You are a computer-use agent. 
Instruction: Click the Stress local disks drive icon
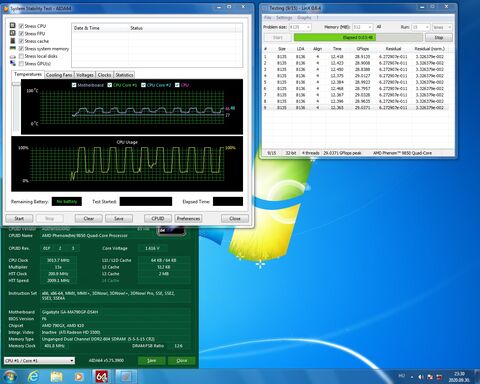13,56
